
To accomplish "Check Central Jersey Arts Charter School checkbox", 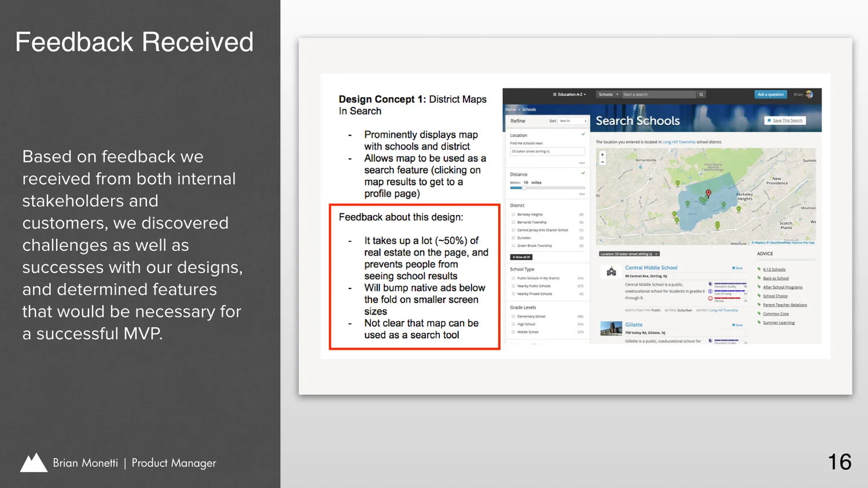I will (513, 230).
